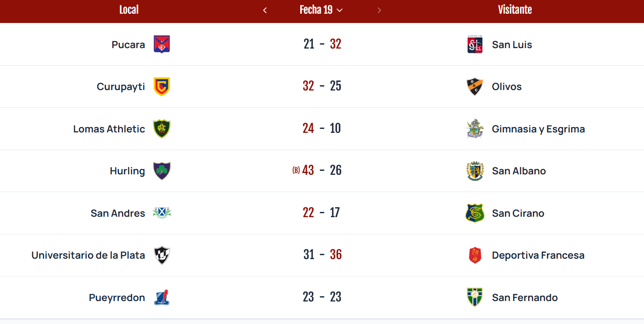Click the Deportiva Francesa rooster crest
This screenshot has width=644, height=324.
pos(475,255)
